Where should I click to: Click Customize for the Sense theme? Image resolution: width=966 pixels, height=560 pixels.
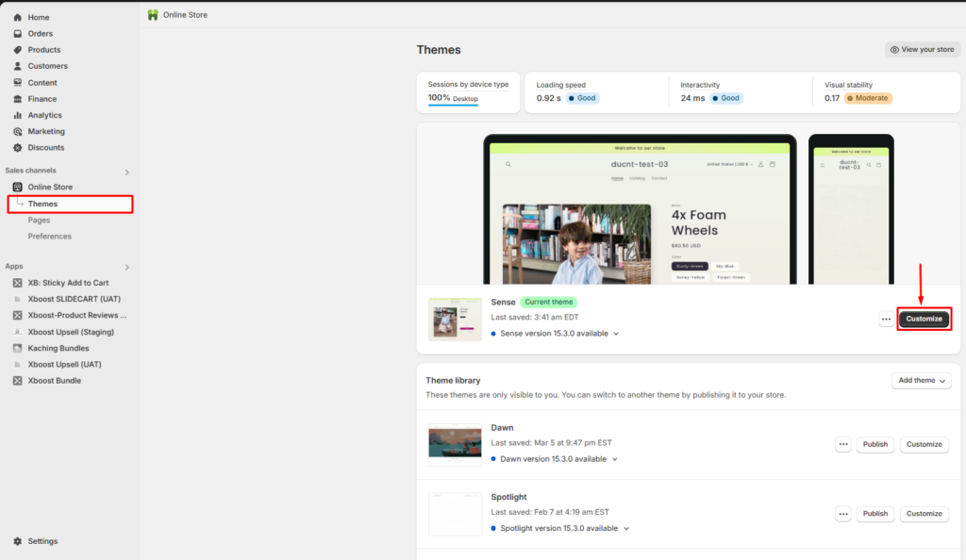pyautogui.click(x=924, y=319)
